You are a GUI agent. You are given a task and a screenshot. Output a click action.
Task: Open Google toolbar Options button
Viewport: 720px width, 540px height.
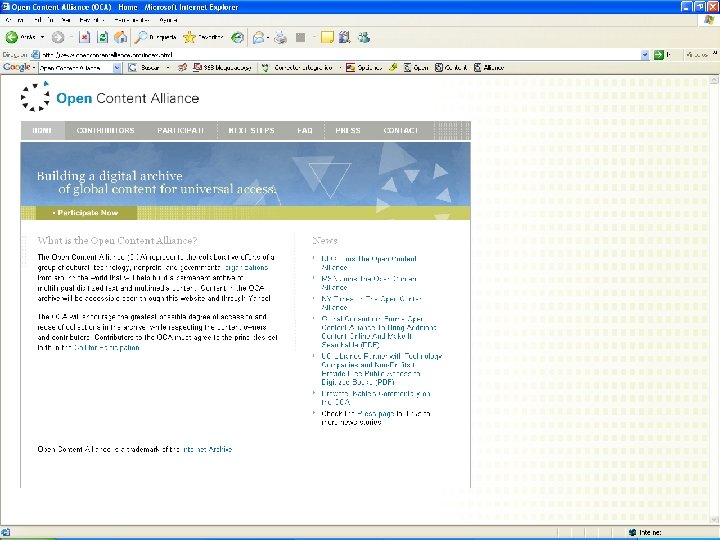364,68
